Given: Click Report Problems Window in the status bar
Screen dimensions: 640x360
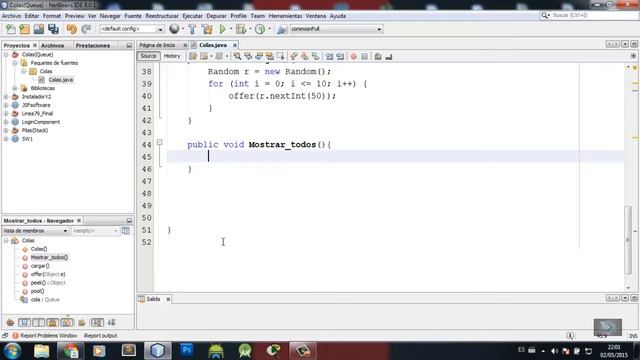Looking at the screenshot, I should tap(48, 336).
